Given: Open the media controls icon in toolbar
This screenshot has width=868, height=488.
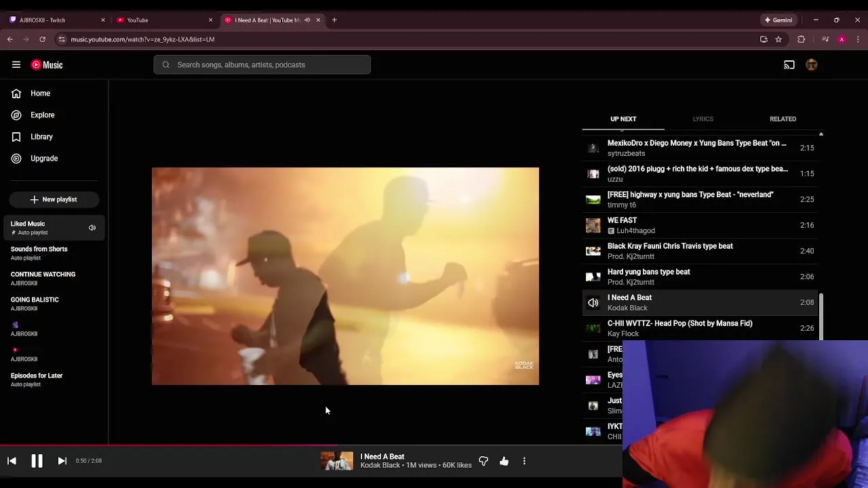Looking at the screenshot, I should coord(825,39).
